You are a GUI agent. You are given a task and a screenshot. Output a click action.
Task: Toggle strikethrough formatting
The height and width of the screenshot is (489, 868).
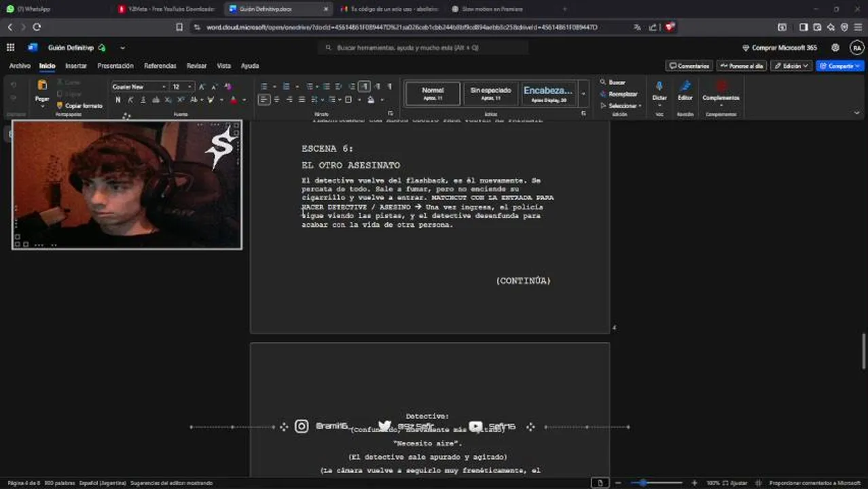pyautogui.click(x=156, y=100)
